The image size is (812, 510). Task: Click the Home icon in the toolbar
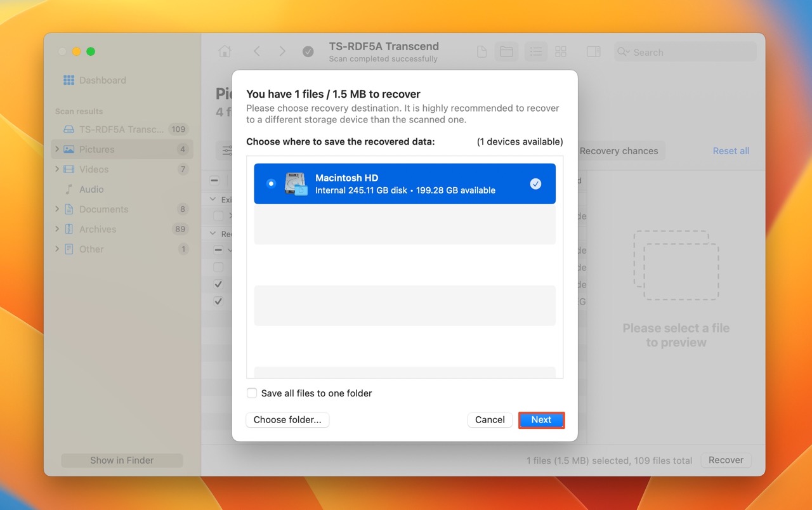point(225,51)
